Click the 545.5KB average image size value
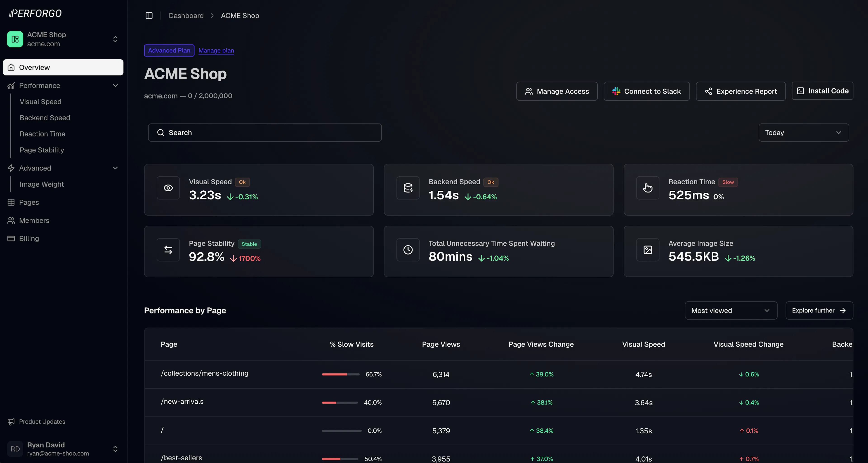The image size is (868, 463). (693, 257)
